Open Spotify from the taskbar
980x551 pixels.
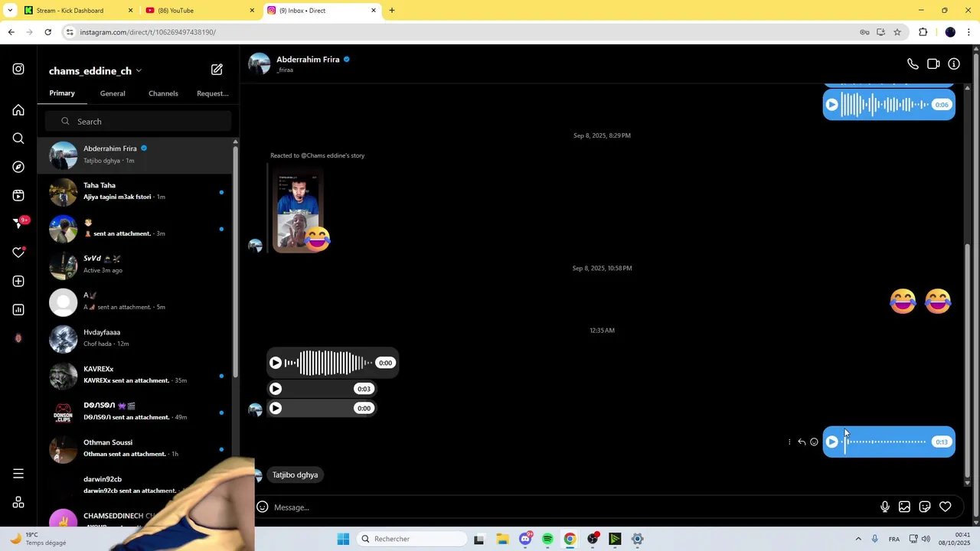pyautogui.click(x=547, y=539)
